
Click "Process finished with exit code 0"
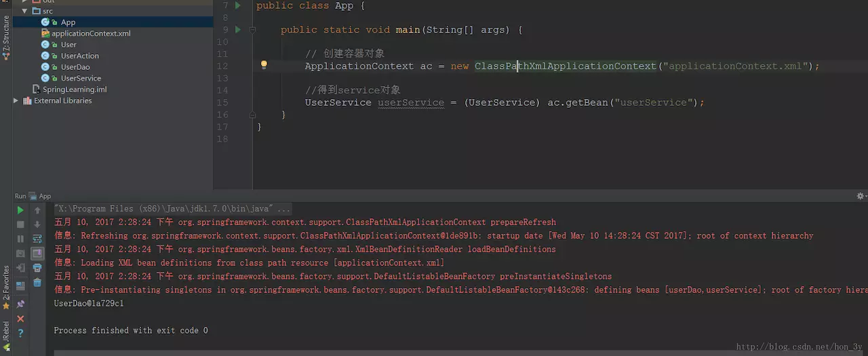click(x=131, y=330)
